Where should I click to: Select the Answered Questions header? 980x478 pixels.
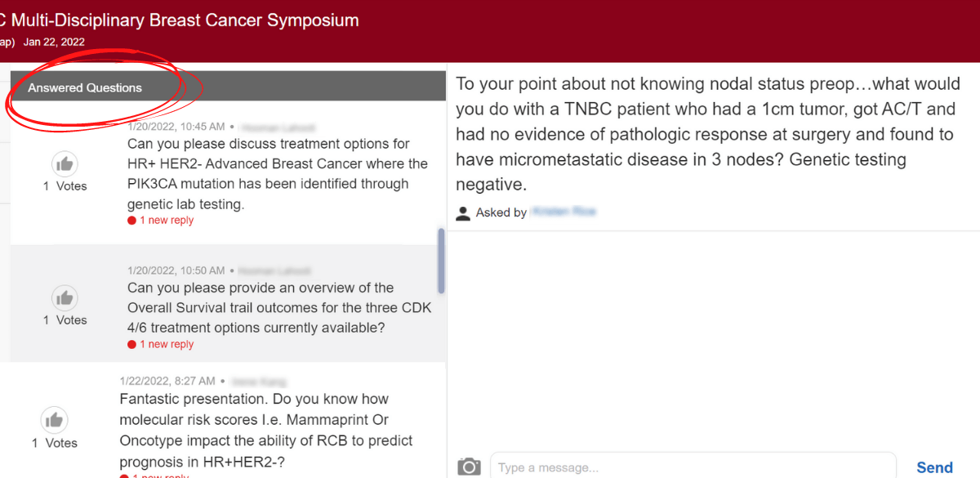(85, 87)
